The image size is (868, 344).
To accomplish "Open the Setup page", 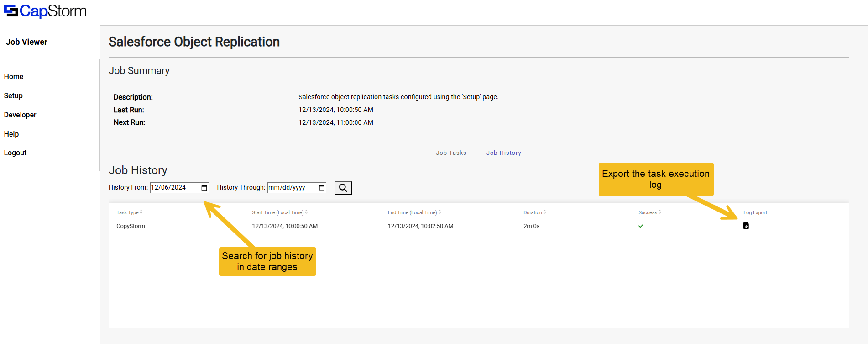I will coord(13,96).
